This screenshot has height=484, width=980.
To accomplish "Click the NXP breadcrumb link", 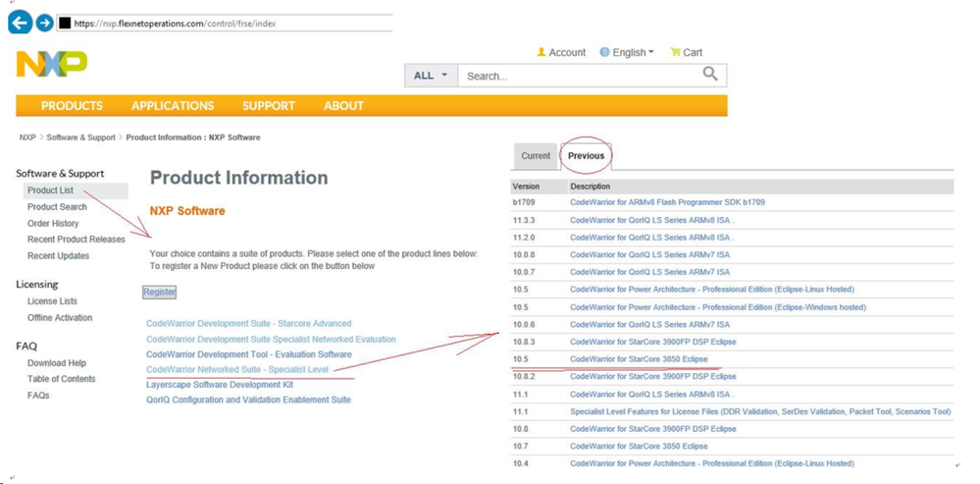I will coord(27,136).
